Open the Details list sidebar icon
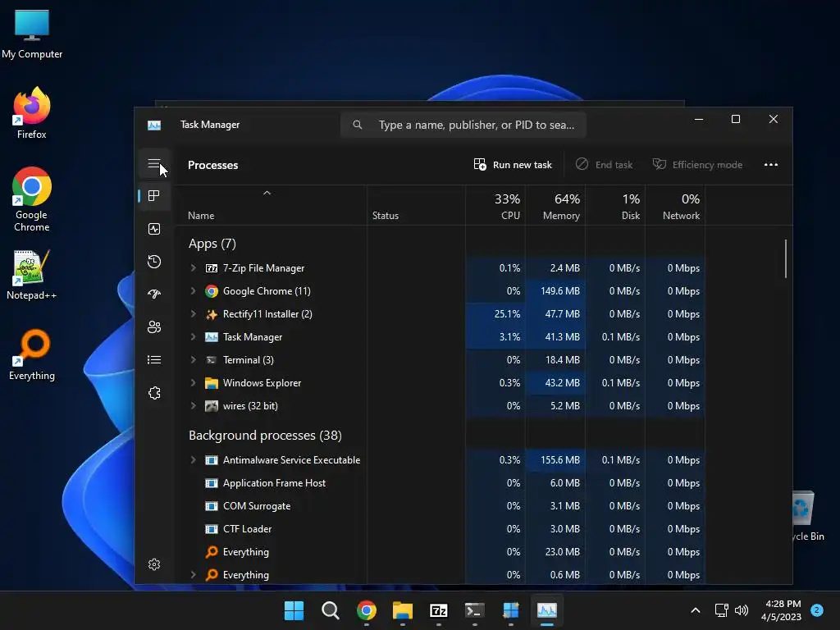 (153, 359)
